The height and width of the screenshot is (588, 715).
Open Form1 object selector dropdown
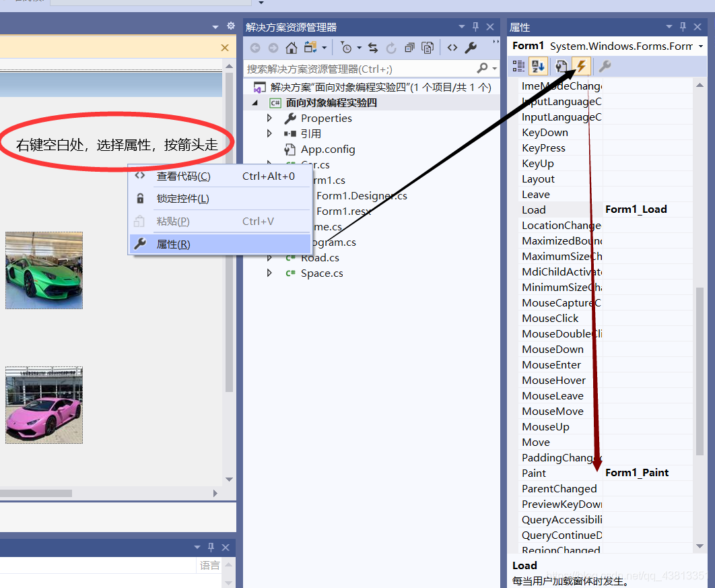click(x=700, y=46)
